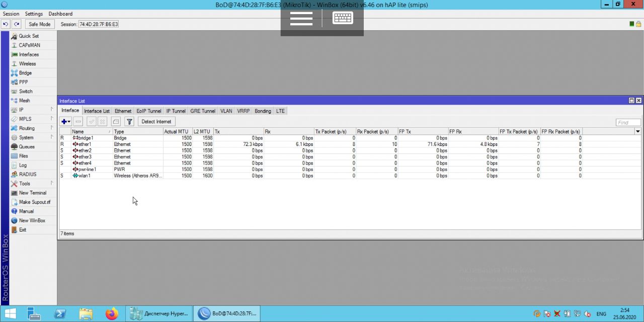Open Log in the sidebar
The height and width of the screenshot is (322, 644).
(23, 165)
